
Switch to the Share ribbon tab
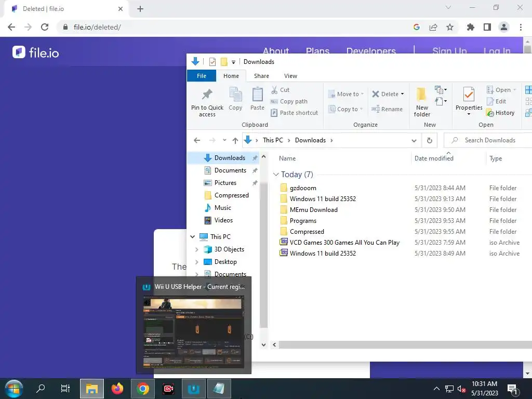[x=261, y=76]
